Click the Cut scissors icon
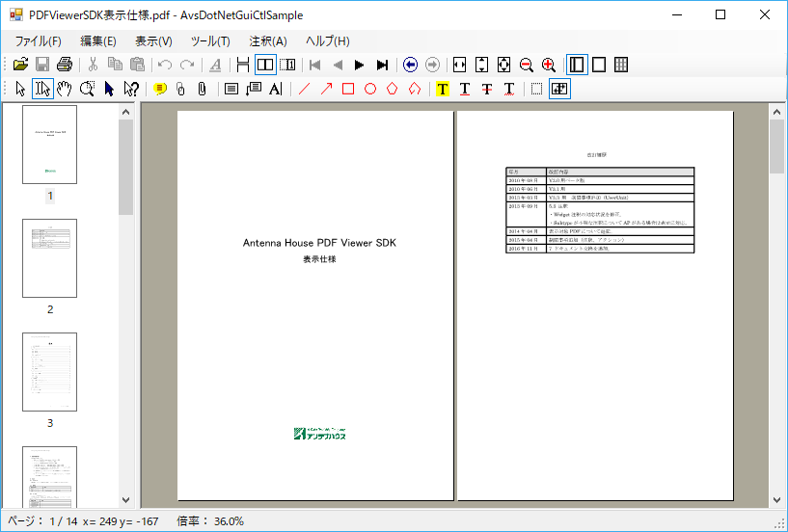788x532 pixels. pos(93,65)
